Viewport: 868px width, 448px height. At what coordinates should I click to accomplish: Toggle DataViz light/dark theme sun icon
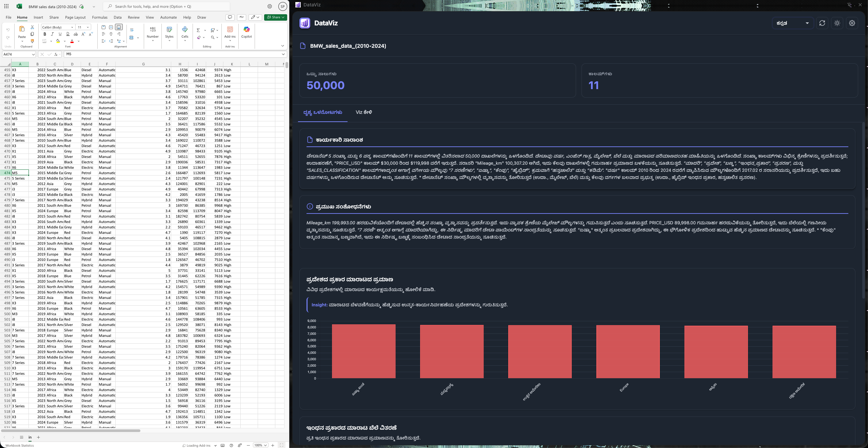pos(837,23)
